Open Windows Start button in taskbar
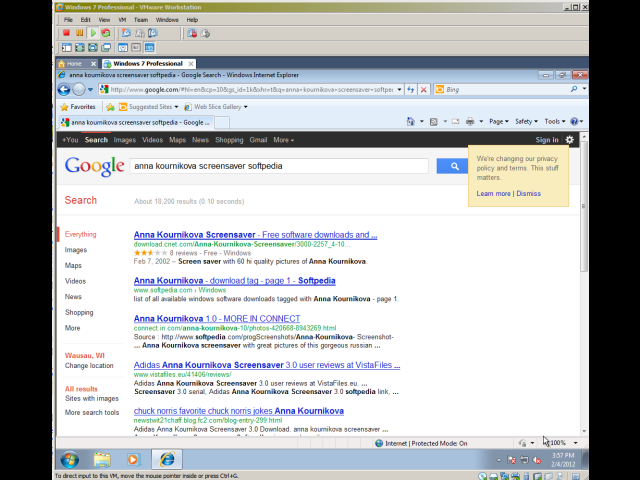This screenshot has height=480, width=640. (70, 460)
